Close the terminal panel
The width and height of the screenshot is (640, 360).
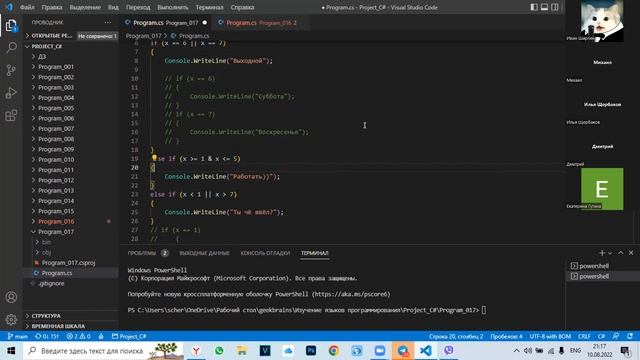click(631, 253)
